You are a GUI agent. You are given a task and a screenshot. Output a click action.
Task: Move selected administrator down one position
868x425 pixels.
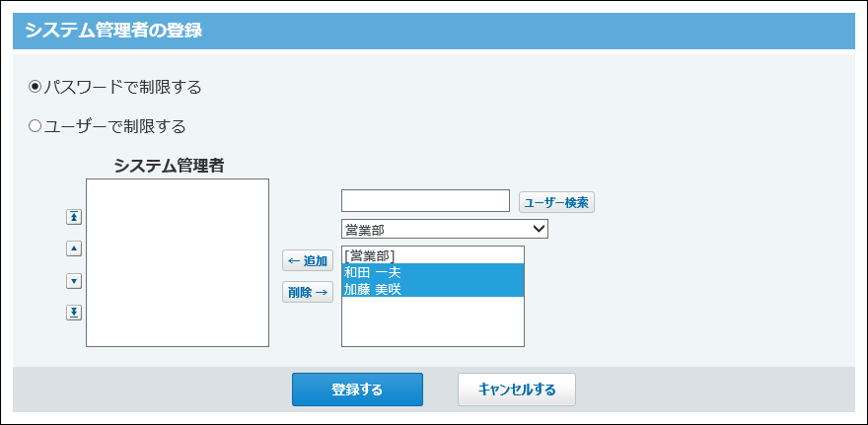74,281
